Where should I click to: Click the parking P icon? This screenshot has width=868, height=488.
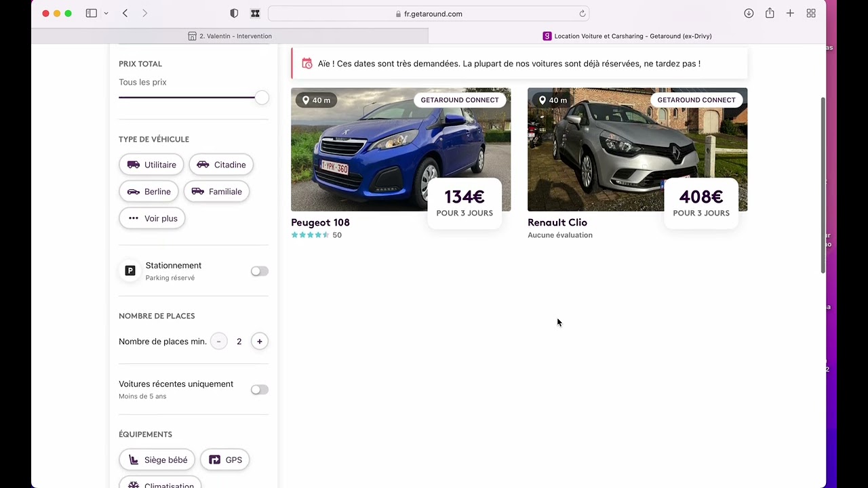point(130,271)
